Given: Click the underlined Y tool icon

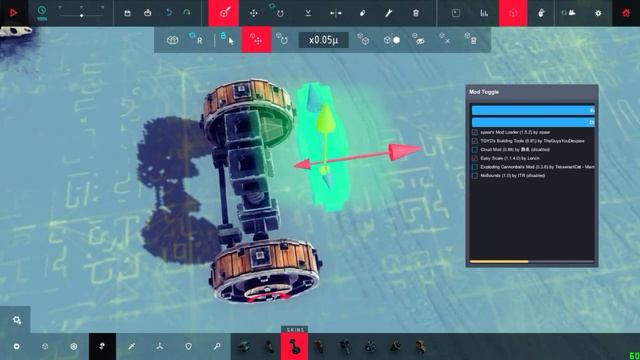Looking at the screenshot, I should click(308, 13).
